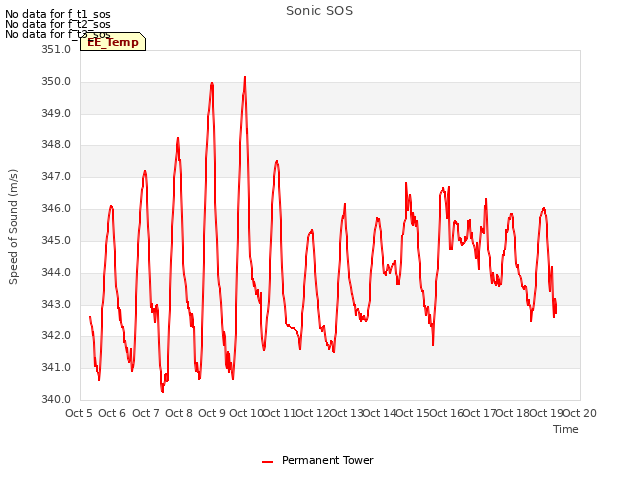Click the 350.0 y-axis tick label
Viewport: 640px width, 480px height.
pyautogui.click(x=56, y=82)
